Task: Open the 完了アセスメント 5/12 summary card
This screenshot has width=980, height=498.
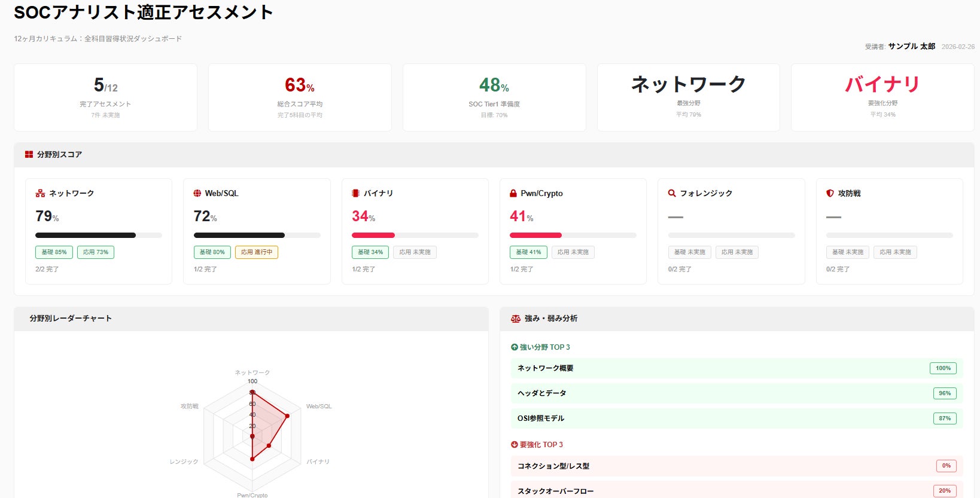Action: tap(105, 97)
